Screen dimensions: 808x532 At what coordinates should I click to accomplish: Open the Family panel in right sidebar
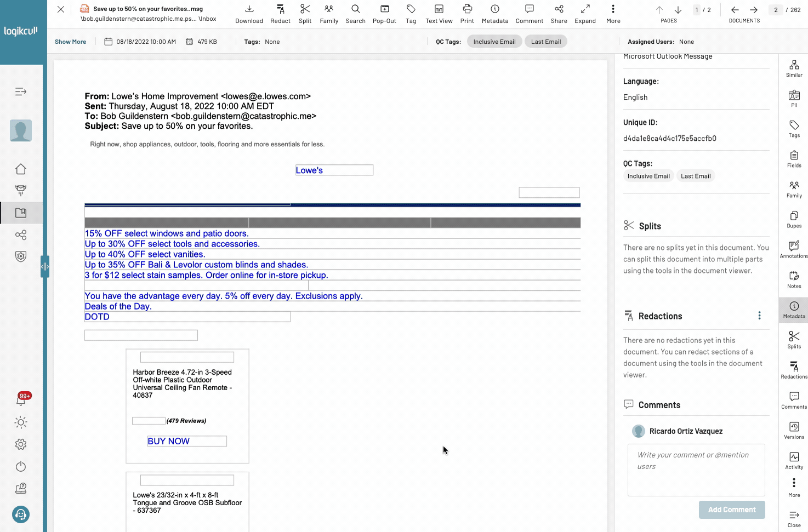[x=794, y=189]
